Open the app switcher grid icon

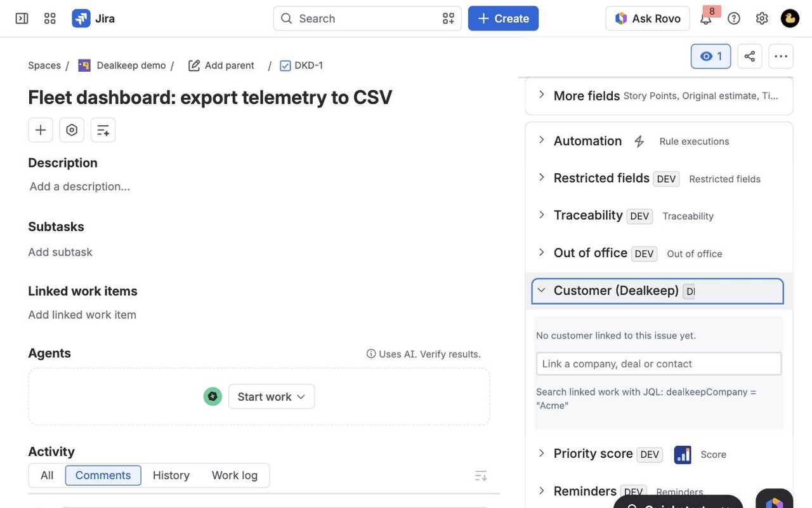[50, 18]
